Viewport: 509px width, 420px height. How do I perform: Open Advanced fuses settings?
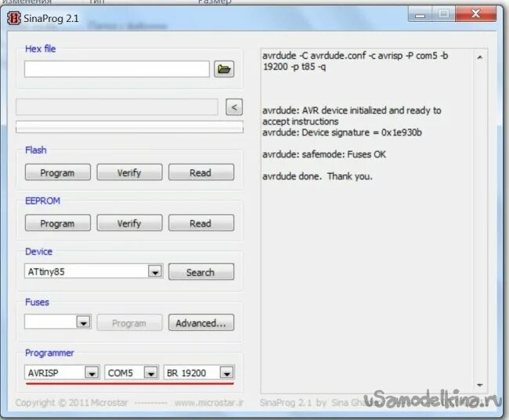point(201,323)
